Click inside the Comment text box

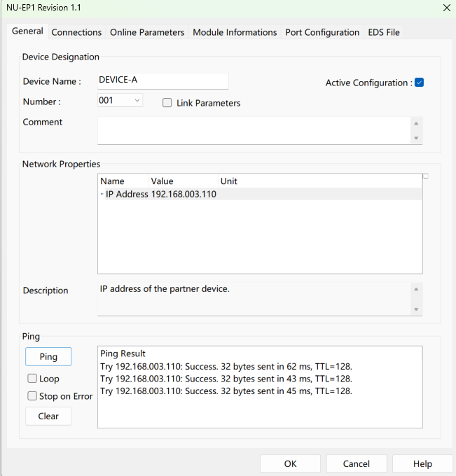click(254, 130)
